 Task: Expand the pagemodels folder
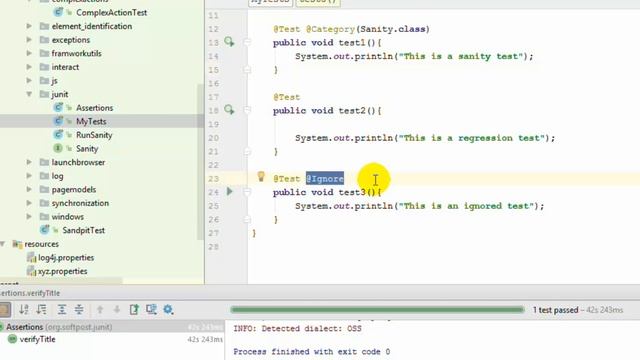pos(29,189)
